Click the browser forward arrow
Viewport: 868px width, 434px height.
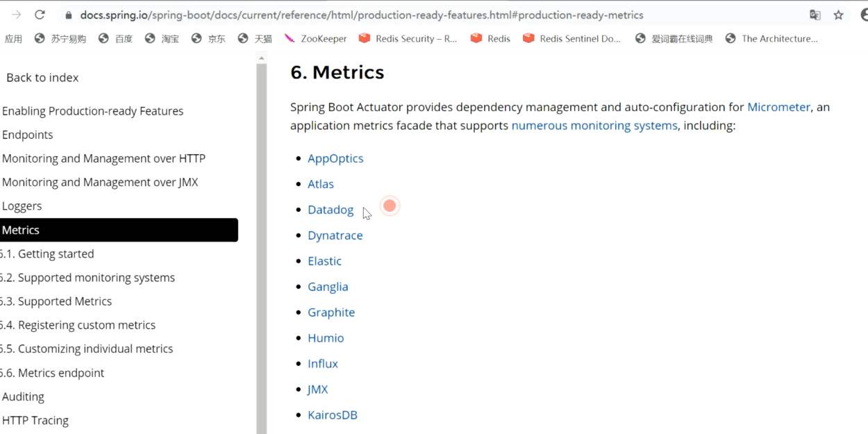(x=17, y=15)
